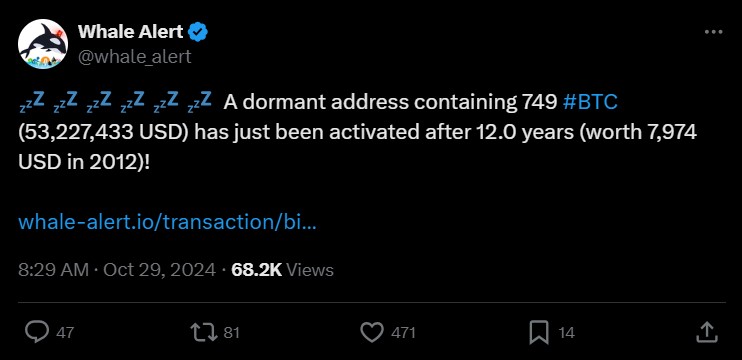Bookmark the post with the bookmark icon
742x360 pixels.
539,333
